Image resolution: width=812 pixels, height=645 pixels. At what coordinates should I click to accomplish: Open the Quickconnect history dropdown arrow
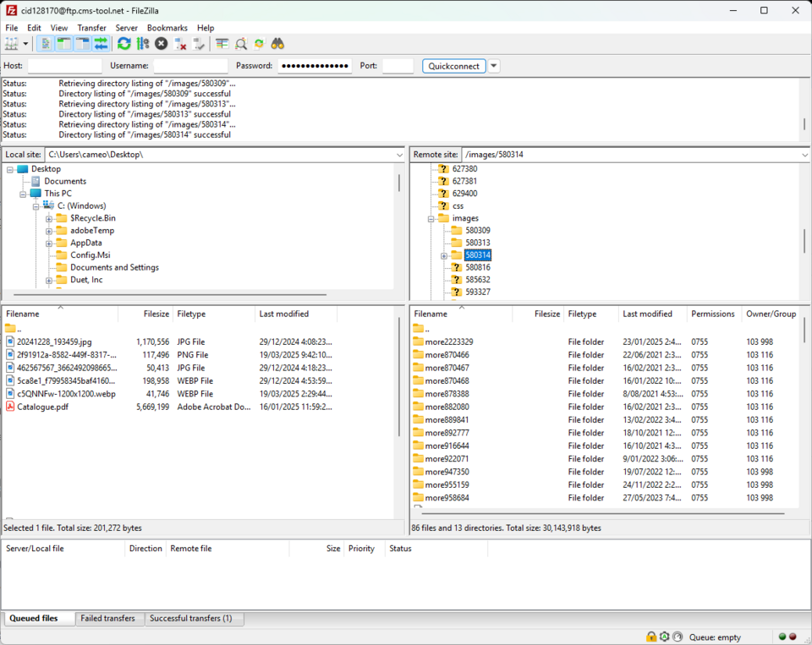pyautogui.click(x=494, y=66)
